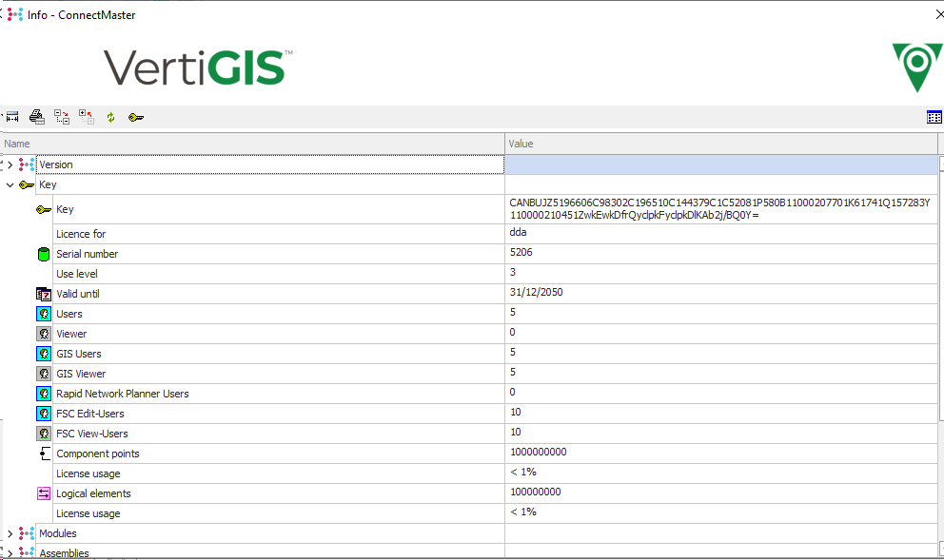Click the key icon beside Key parent node
Screen dimensions: 944x560
click(27, 184)
